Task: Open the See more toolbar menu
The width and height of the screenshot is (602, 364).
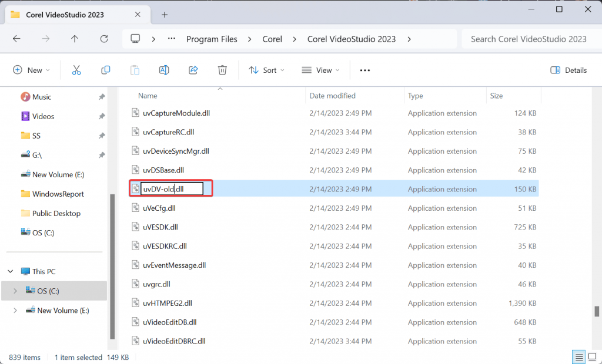Action: click(364, 70)
